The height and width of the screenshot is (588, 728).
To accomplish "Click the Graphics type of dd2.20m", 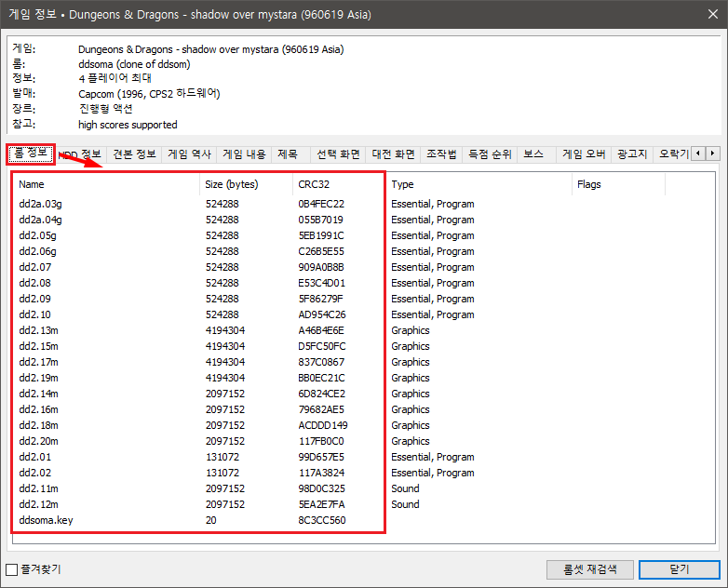I will coord(411,441).
